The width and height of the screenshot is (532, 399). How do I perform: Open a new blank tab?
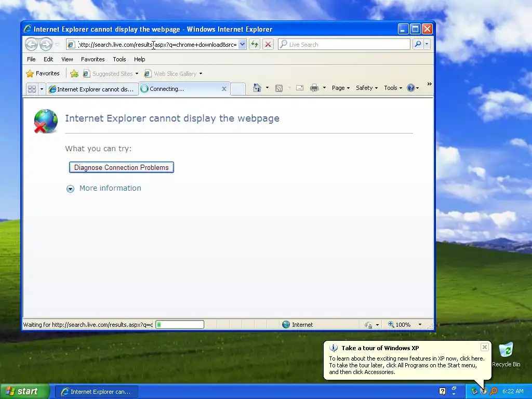pyautogui.click(x=238, y=89)
